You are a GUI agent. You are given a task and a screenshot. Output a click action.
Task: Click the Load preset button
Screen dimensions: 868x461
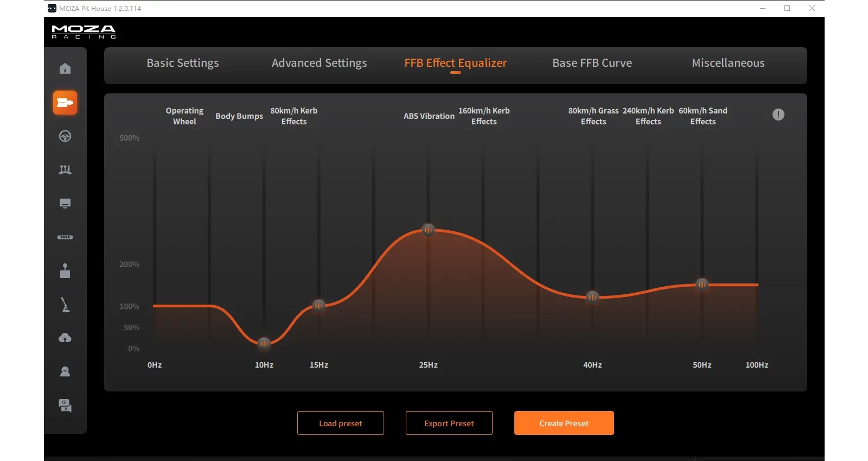click(341, 423)
